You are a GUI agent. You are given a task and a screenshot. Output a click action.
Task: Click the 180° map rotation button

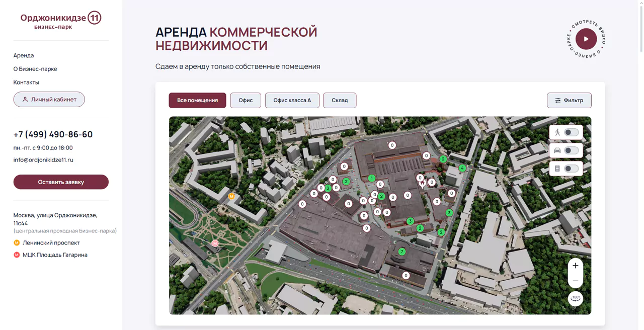(x=575, y=298)
